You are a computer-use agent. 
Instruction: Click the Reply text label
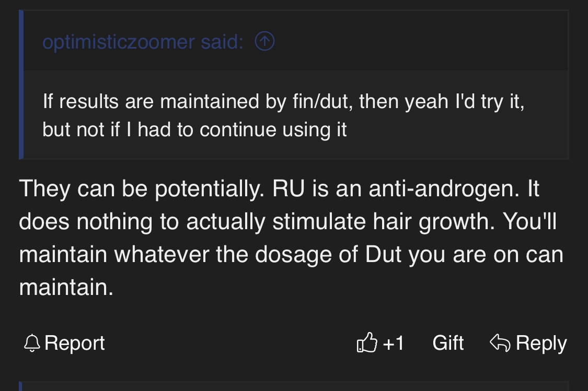point(541,343)
